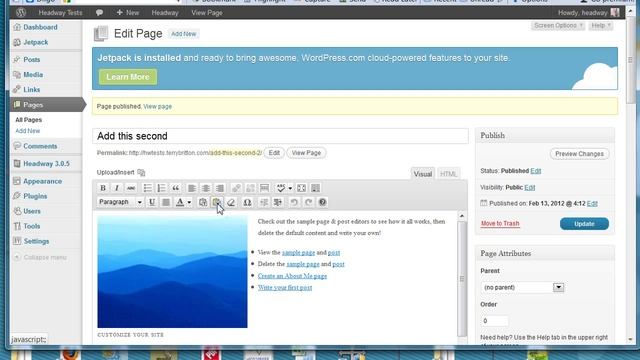Open the text color dropdown arrow
Image resolution: width=640 pixels, height=360 pixels.
coord(189,202)
